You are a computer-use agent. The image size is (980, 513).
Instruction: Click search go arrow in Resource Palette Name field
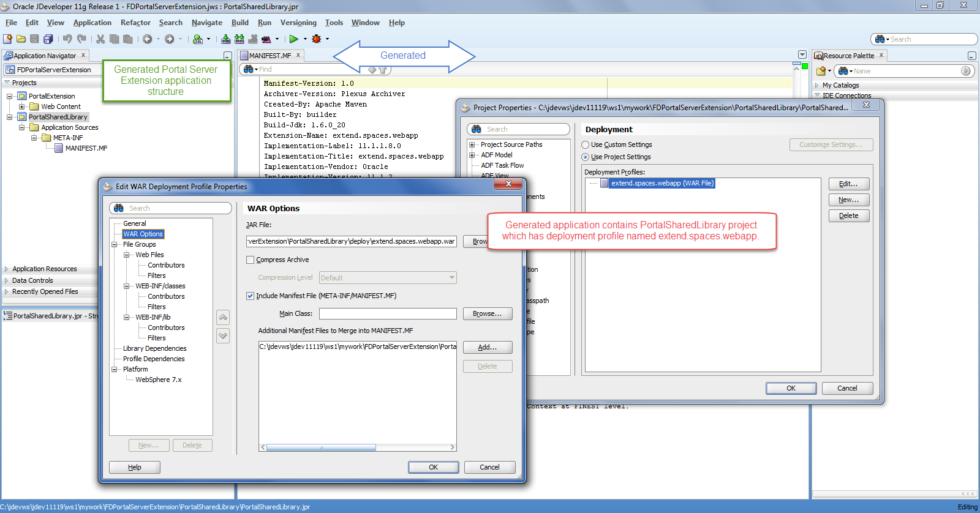[965, 71]
